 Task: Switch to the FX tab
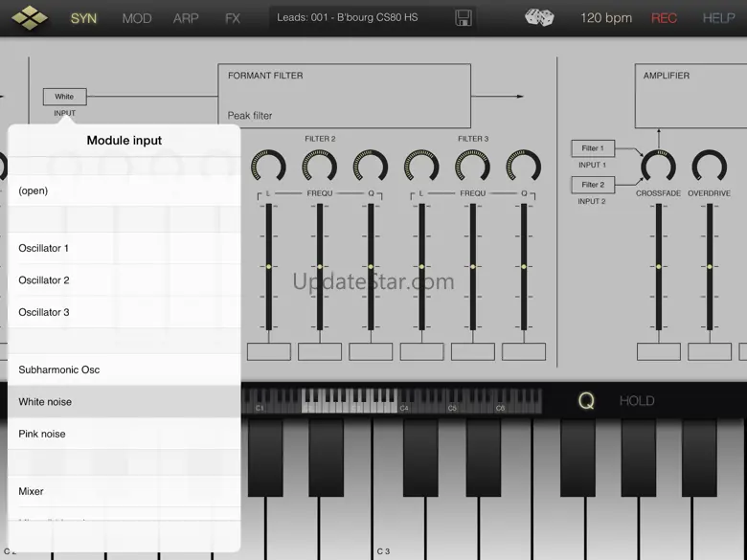[x=232, y=18]
